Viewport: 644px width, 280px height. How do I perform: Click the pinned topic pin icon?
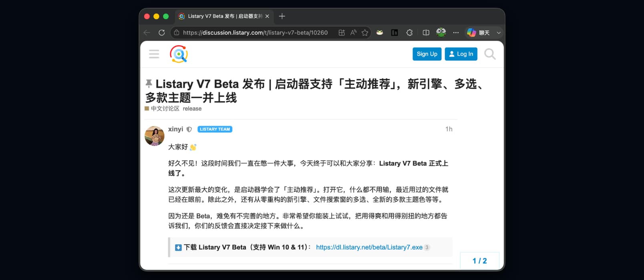(149, 83)
